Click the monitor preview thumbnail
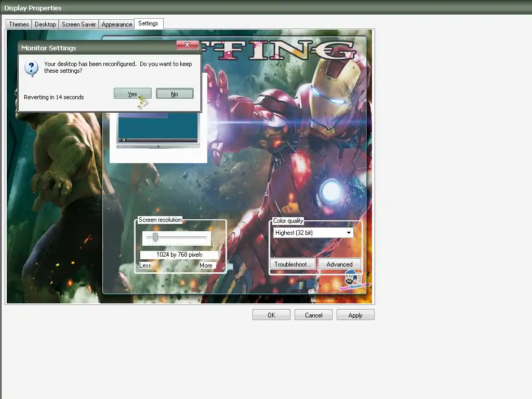 coord(158,130)
